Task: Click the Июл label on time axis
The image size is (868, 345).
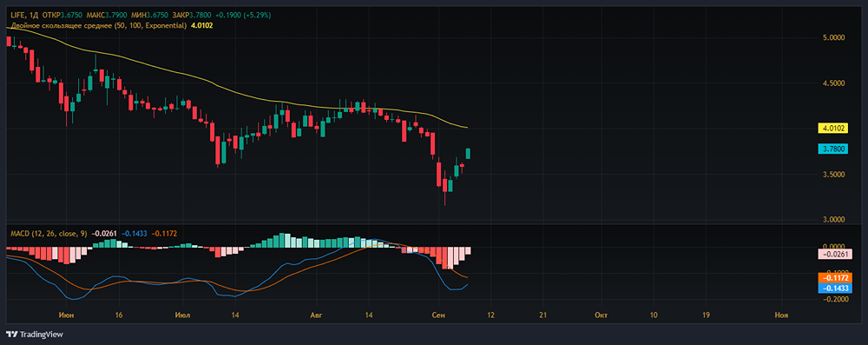Action: tap(182, 315)
